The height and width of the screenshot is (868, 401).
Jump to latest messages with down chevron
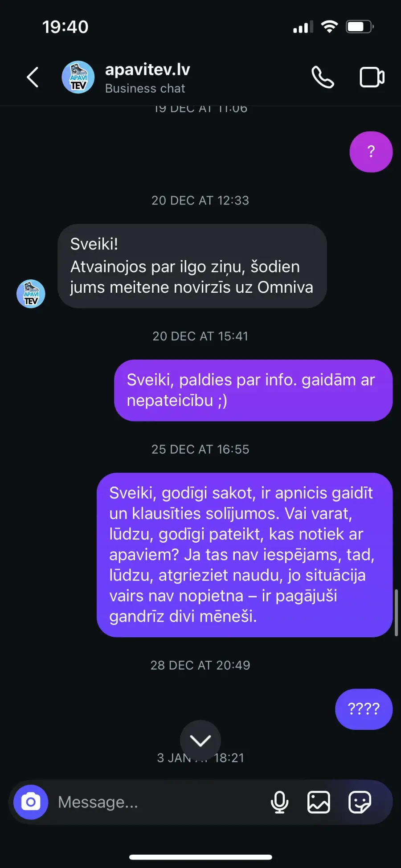coord(200,741)
